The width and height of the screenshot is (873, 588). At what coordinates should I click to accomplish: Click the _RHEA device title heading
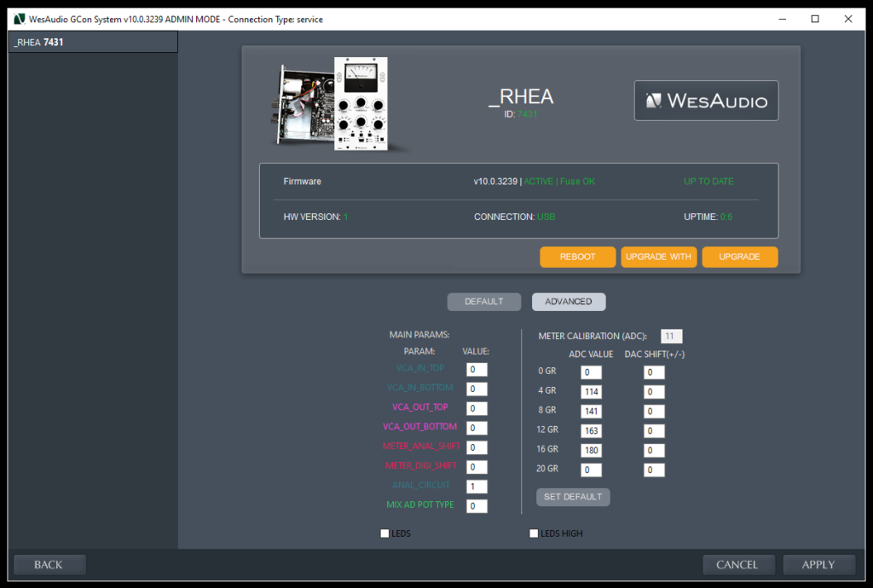[521, 97]
